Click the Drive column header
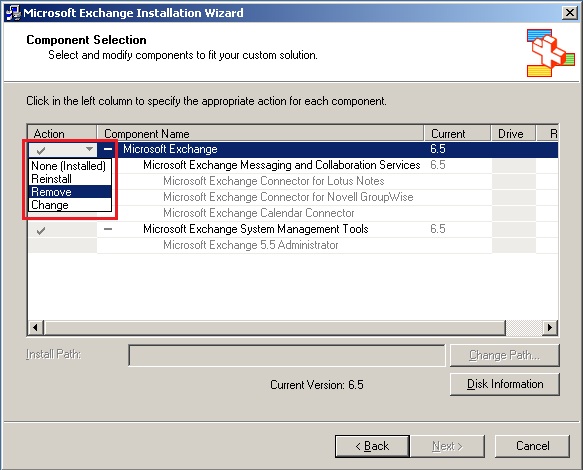 513,133
